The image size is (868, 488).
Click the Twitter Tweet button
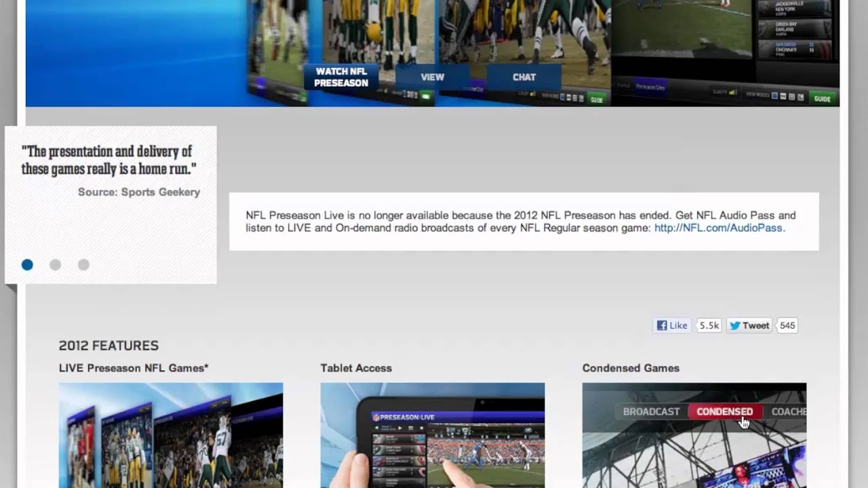click(749, 325)
